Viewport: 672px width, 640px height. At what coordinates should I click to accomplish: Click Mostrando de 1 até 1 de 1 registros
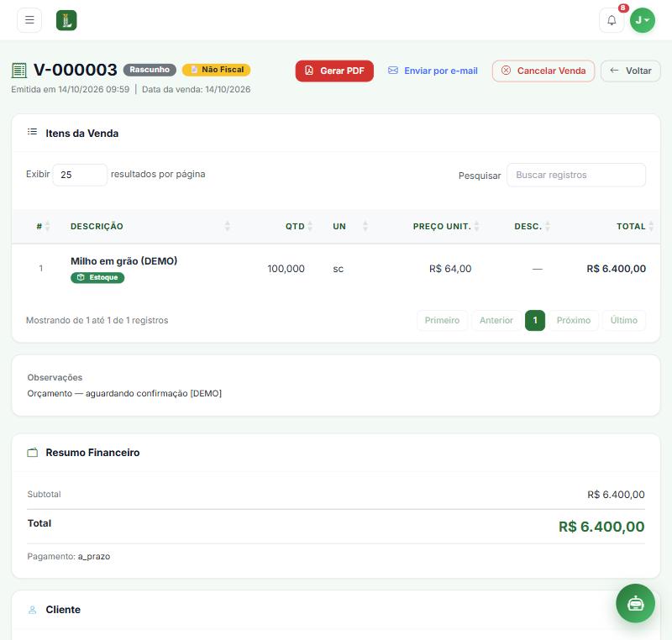[x=97, y=321]
